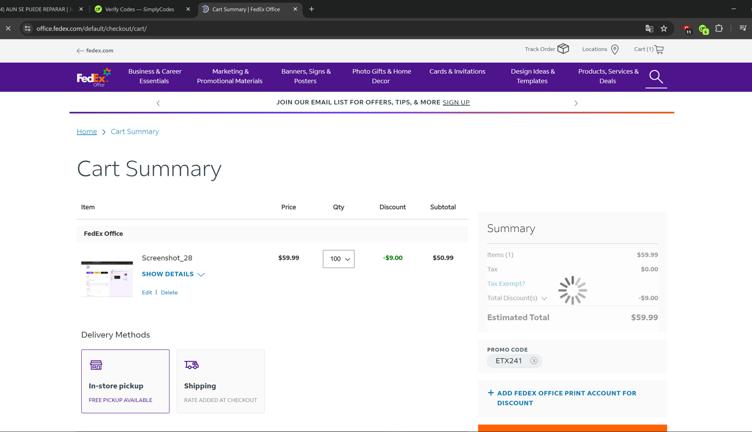Click Delete link for Screenshot_28
Viewport: 752px width, 432px height.
point(169,292)
